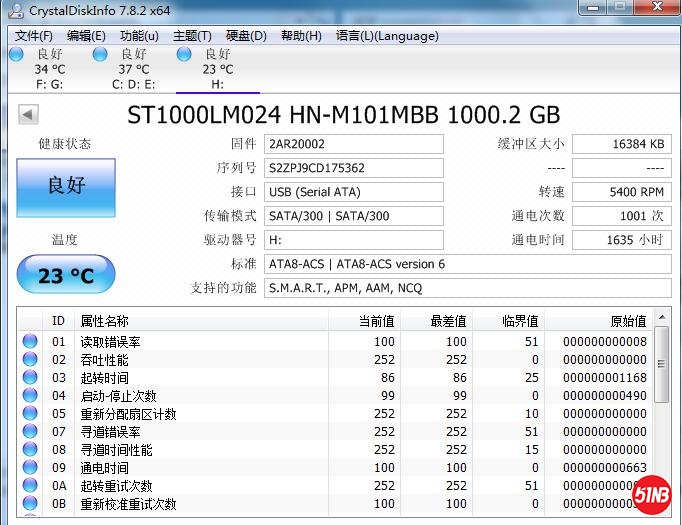This screenshot has height=525, width=682.
Task: Open the 功能(u) menu
Action: coord(139,36)
